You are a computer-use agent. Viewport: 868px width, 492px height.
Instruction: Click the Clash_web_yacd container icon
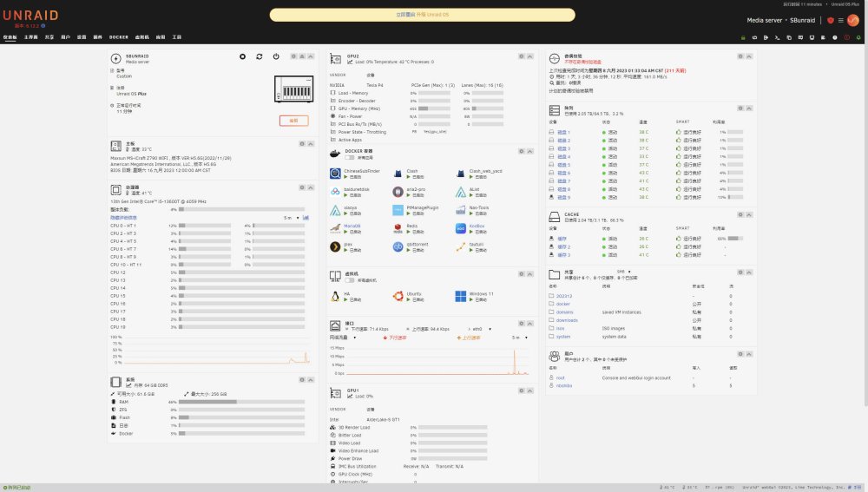pos(461,174)
